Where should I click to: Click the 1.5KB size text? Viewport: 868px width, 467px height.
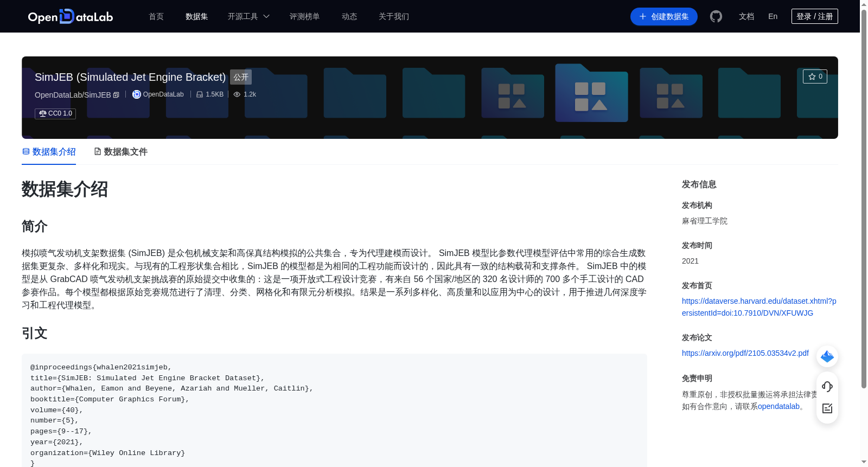215,94
